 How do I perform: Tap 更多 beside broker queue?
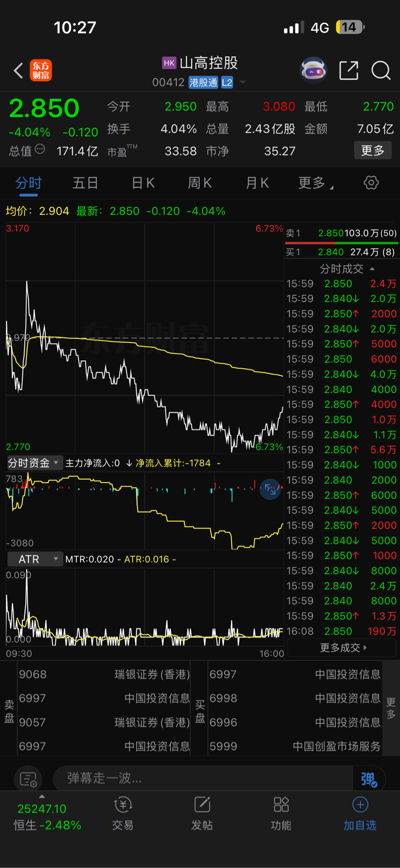[x=391, y=708]
